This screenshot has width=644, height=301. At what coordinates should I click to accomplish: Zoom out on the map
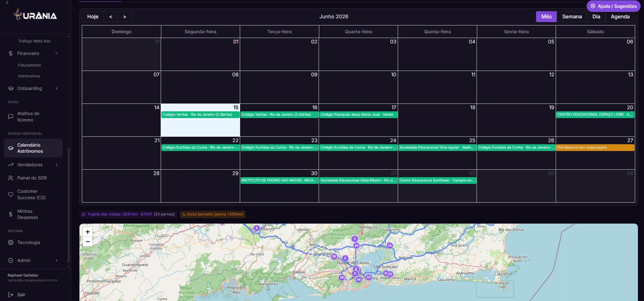(x=88, y=241)
